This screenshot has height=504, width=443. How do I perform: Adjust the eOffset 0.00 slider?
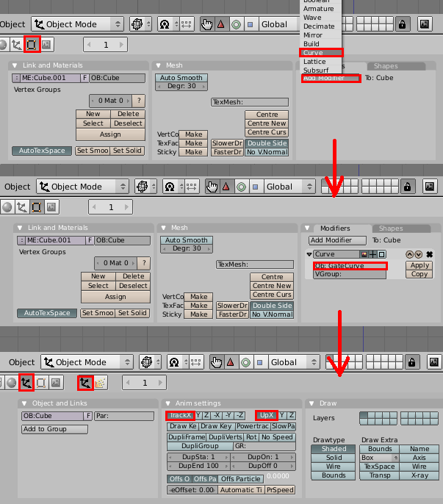(x=192, y=490)
